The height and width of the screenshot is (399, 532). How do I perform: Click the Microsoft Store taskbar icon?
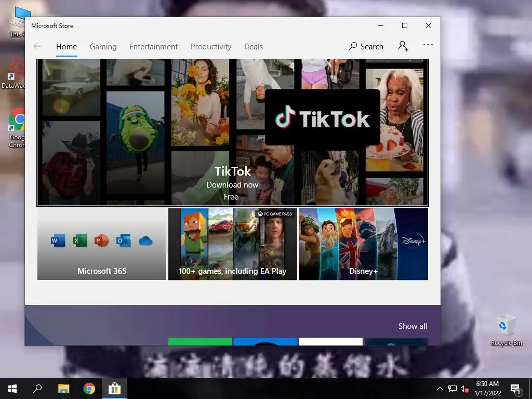pos(115,389)
